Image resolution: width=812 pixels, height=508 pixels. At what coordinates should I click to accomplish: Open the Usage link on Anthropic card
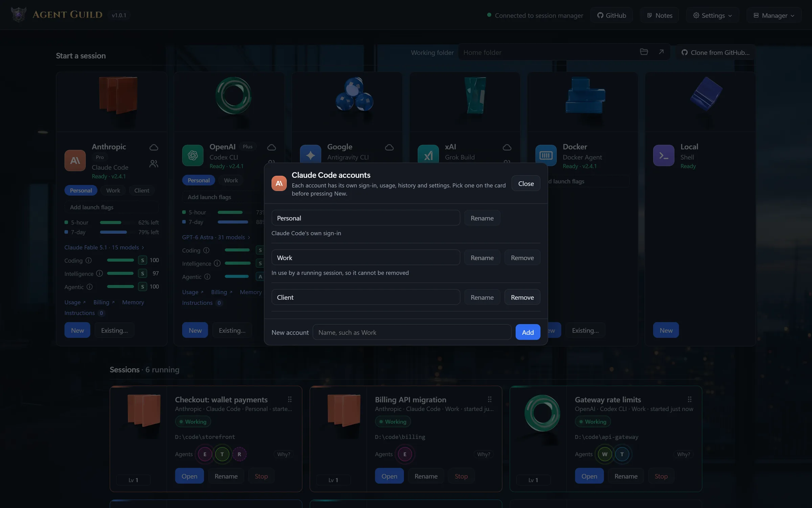point(75,302)
